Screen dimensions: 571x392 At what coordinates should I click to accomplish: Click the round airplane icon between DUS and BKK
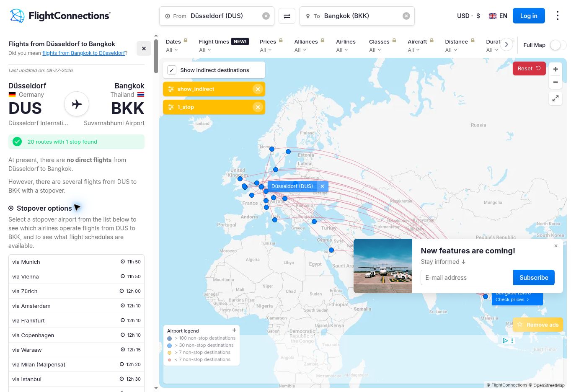[x=77, y=104]
